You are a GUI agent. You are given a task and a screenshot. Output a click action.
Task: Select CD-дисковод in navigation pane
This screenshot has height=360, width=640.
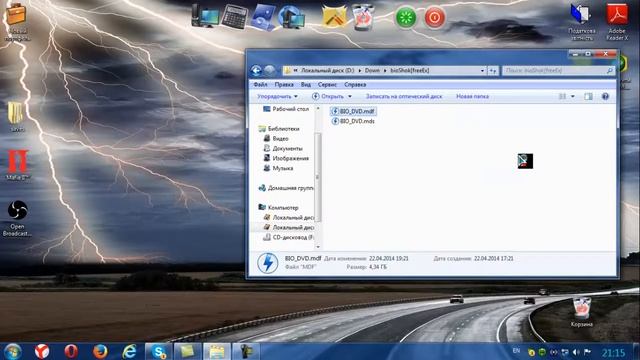click(288, 237)
